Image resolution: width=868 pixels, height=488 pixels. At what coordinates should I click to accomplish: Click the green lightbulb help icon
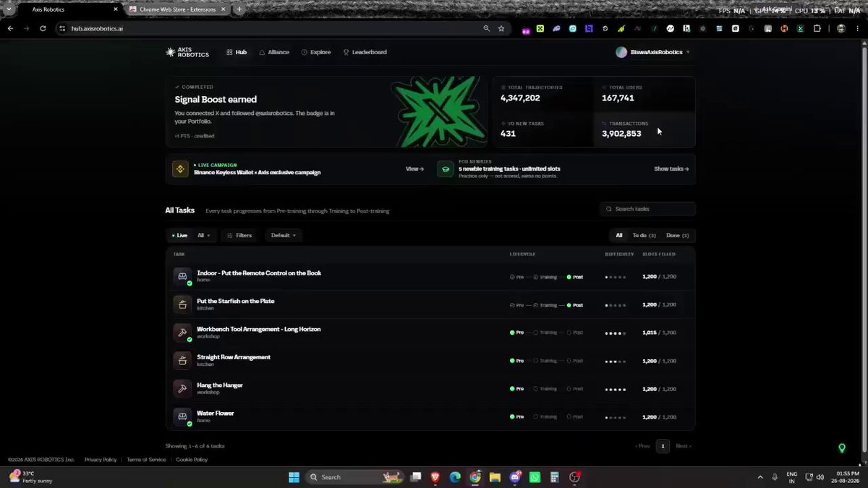pos(842,448)
